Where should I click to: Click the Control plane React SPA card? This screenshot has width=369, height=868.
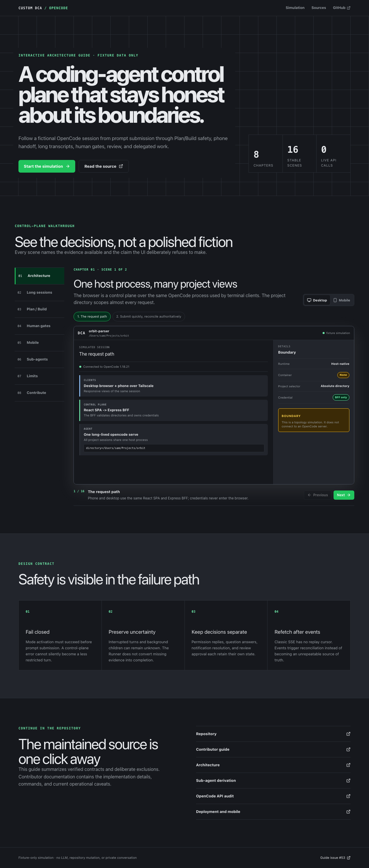tap(174, 410)
